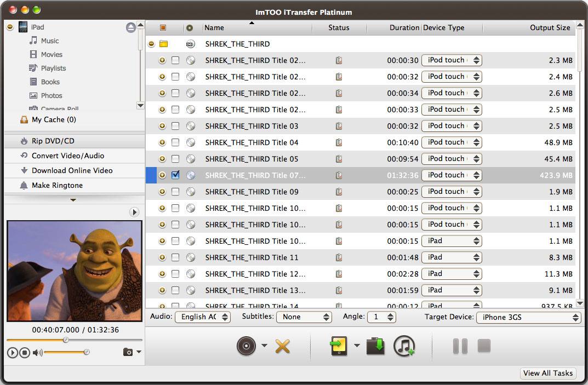Click the export to folder icon
Image resolution: width=588 pixels, height=385 pixels.
click(375, 346)
